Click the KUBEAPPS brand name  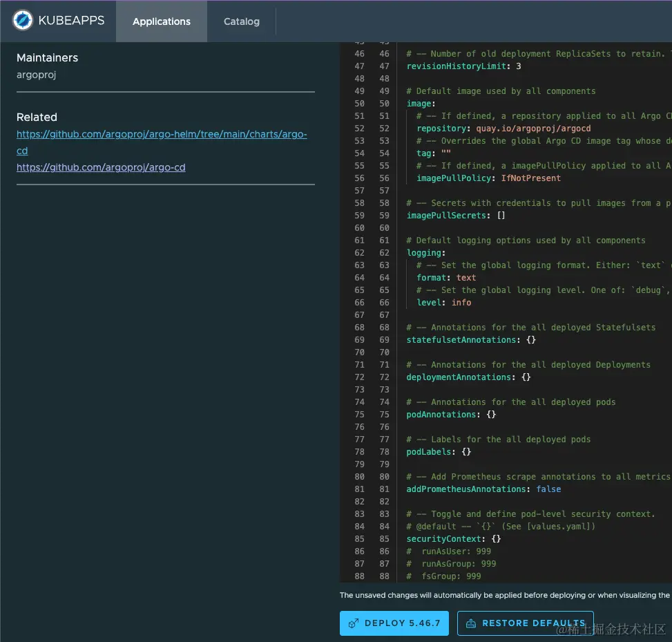pos(71,20)
